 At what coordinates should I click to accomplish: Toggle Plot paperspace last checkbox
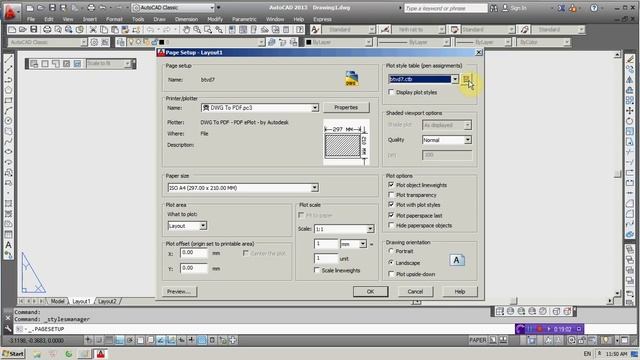click(x=391, y=216)
